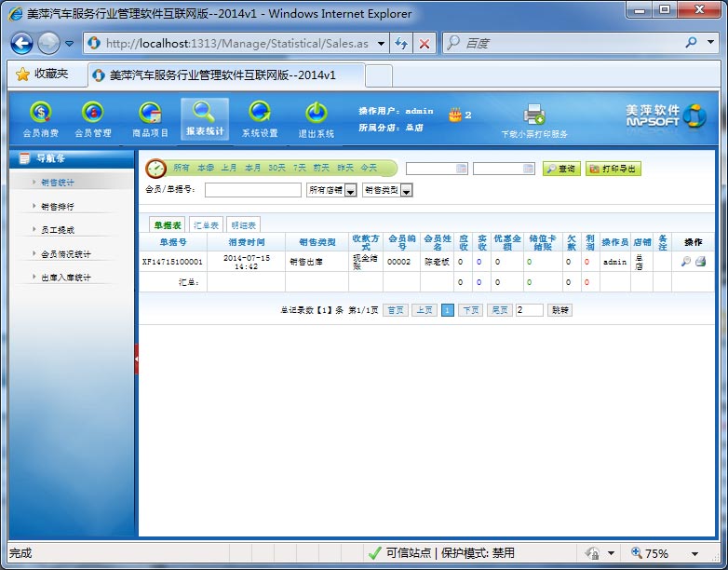Switch to the 汇总表 tab
The image size is (728, 570).
coord(206,224)
